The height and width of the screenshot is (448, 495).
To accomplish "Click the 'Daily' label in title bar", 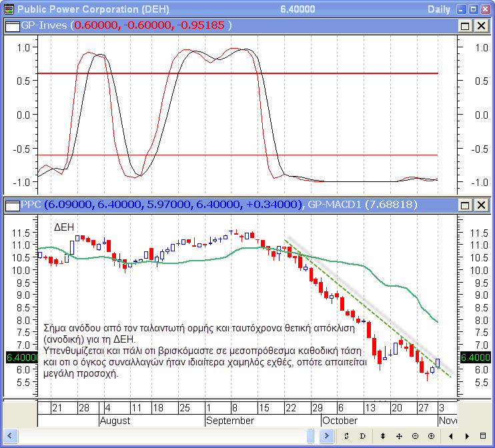I will click(438, 9).
